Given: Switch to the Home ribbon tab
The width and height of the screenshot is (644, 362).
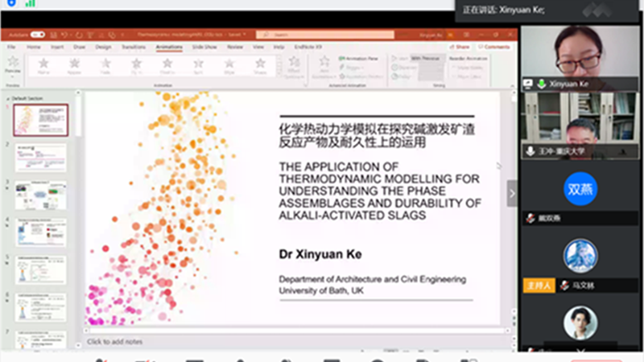Looking at the screenshot, I should click(34, 47).
